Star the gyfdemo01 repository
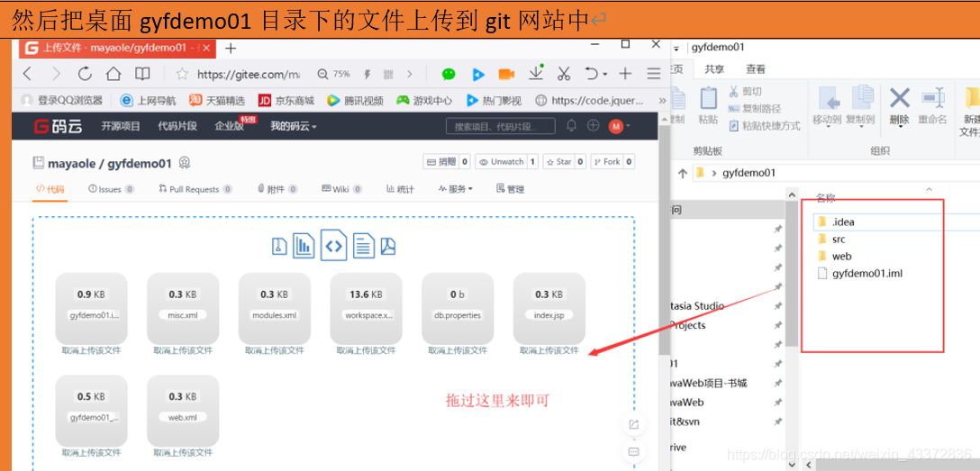Viewport: 980px width, 471px height. coord(558,162)
